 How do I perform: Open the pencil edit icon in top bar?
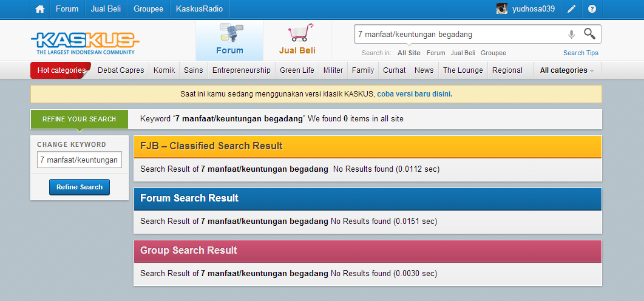tap(571, 9)
